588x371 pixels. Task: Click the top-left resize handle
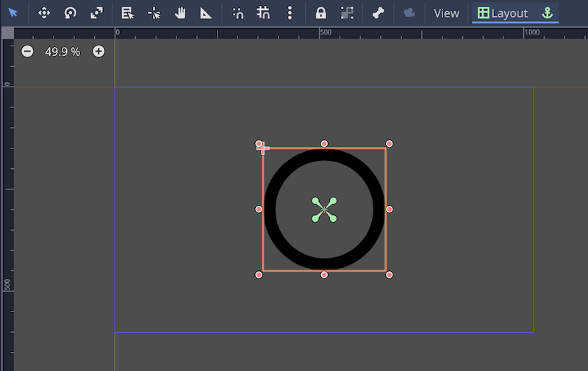(259, 144)
